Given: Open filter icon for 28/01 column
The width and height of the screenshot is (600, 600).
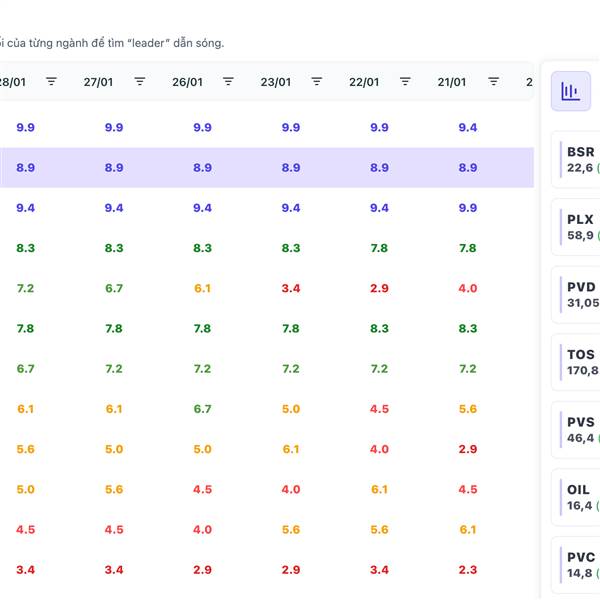Looking at the screenshot, I should 52,82.
